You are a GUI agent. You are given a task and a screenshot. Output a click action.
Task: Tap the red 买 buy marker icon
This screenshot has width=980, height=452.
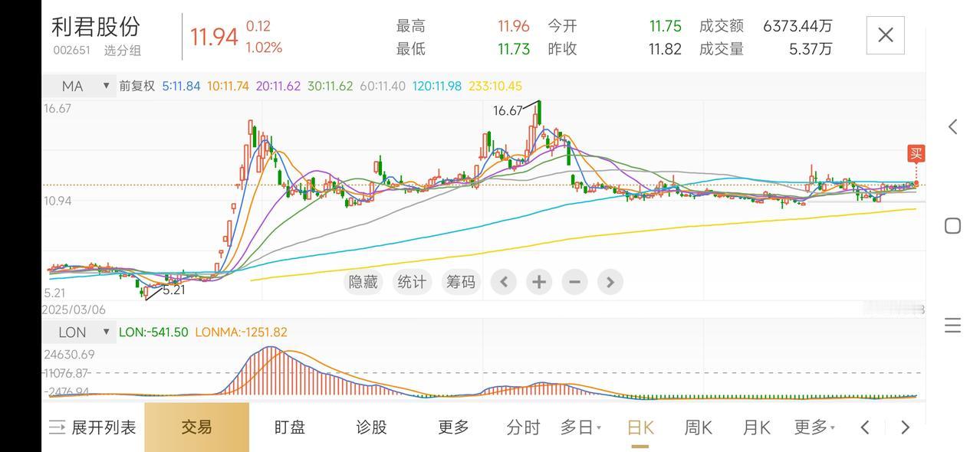tap(916, 153)
